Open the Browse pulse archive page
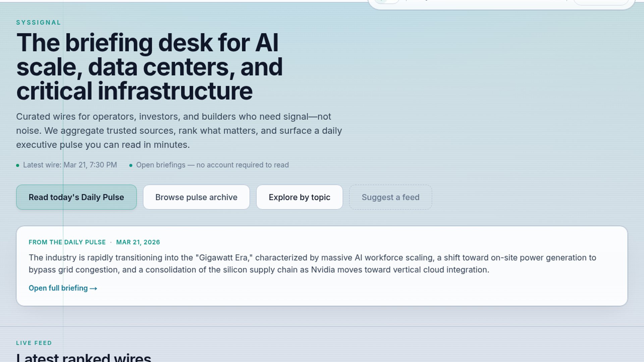Viewport: 644px width, 362px height. pos(196,197)
